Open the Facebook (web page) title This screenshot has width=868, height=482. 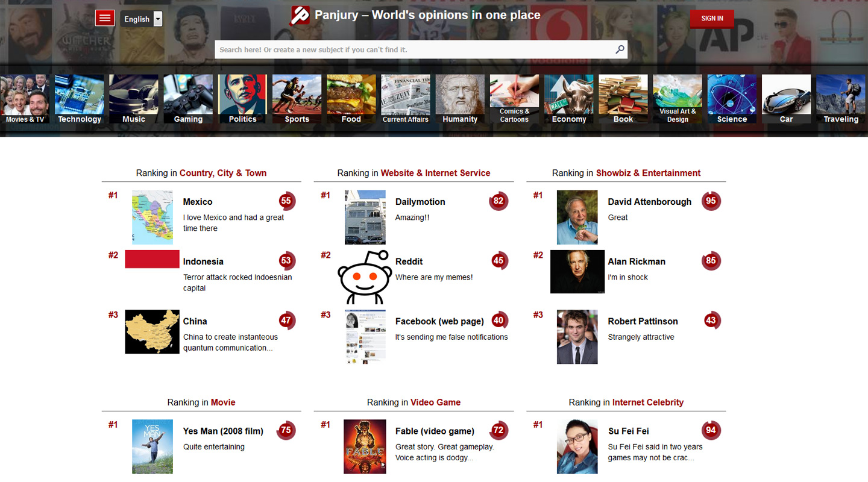[439, 321]
